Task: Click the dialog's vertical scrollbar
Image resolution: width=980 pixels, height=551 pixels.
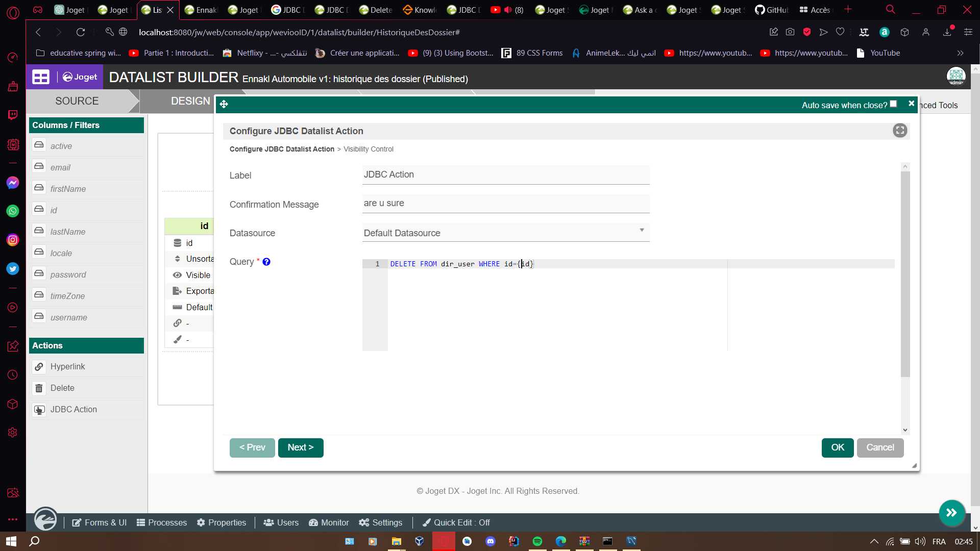Action: pyautogui.click(x=905, y=275)
